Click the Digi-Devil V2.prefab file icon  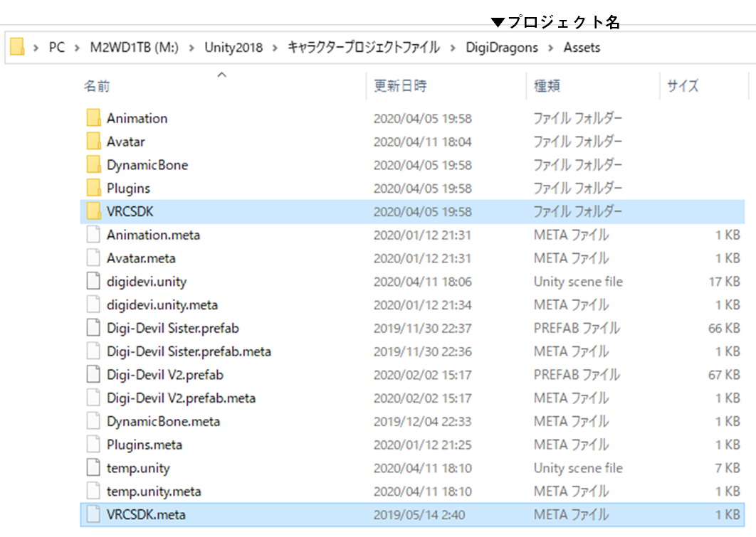tap(93, 375)
